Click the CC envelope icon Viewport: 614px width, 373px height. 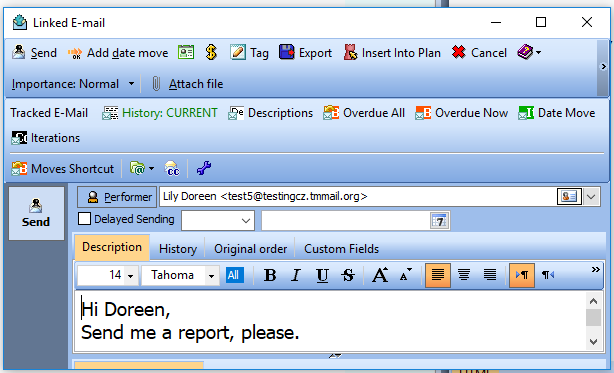click(172, 169)
